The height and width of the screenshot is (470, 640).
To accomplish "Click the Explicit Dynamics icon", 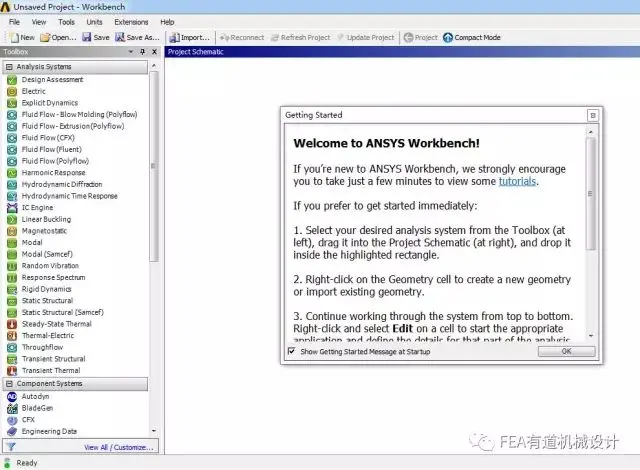I will [12, 103].
